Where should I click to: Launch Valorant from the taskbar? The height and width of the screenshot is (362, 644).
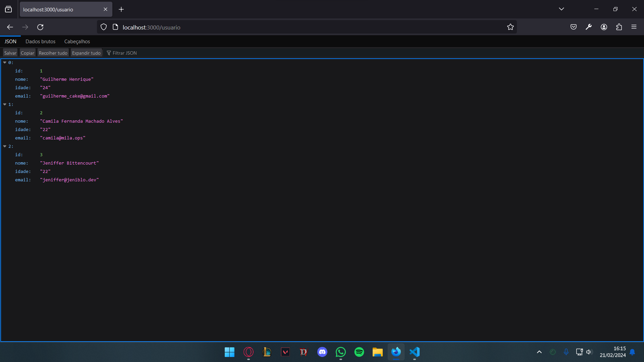coord(285,352)
